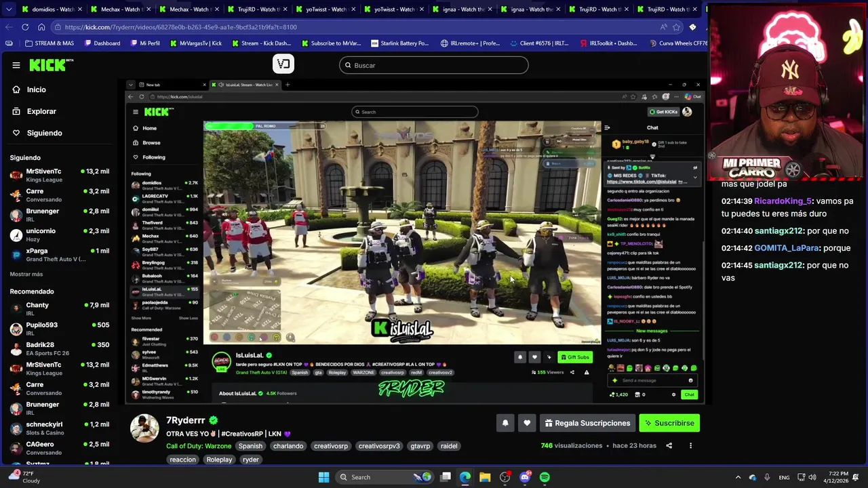
Task: Select the gtavrp tag
Action: tap(420, 446)
